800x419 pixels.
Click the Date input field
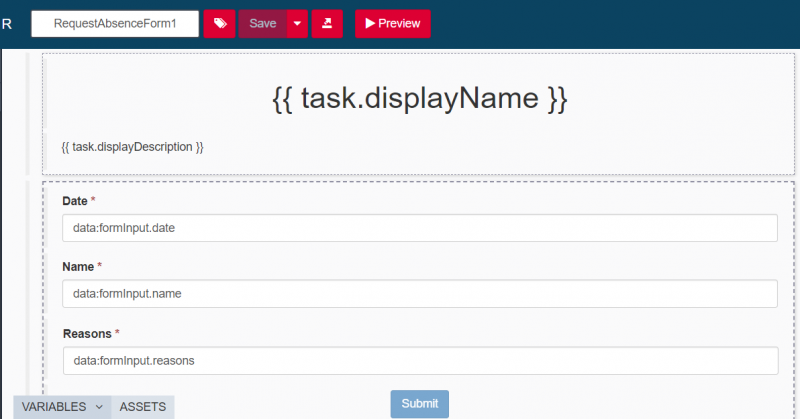pyautogui.click(x=419, y=228)
